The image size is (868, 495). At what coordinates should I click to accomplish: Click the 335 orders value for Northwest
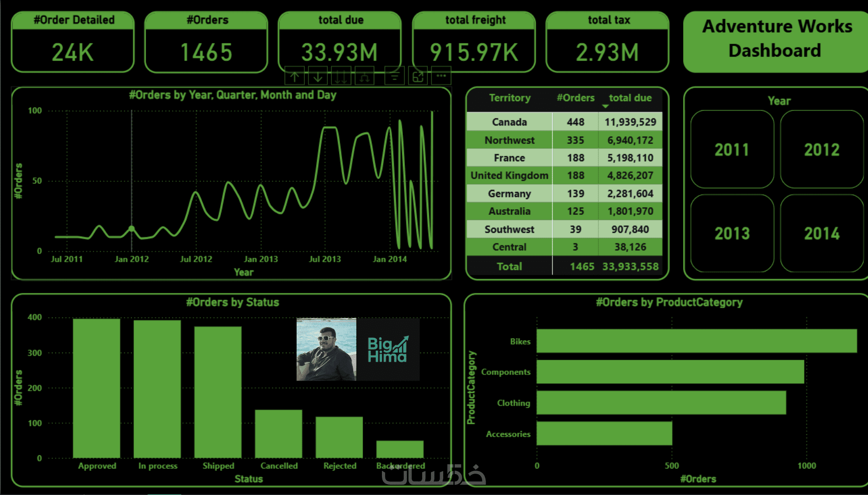click(575, 140)
